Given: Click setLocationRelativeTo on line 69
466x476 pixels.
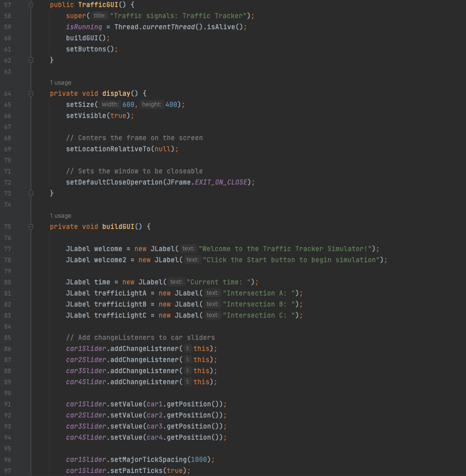Looking at the screenshot, I should [x=108, y=149].
